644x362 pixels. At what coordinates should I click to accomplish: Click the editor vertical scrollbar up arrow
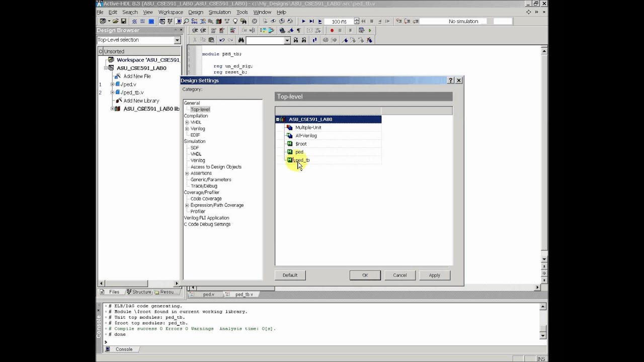click(x=544, y=51)
